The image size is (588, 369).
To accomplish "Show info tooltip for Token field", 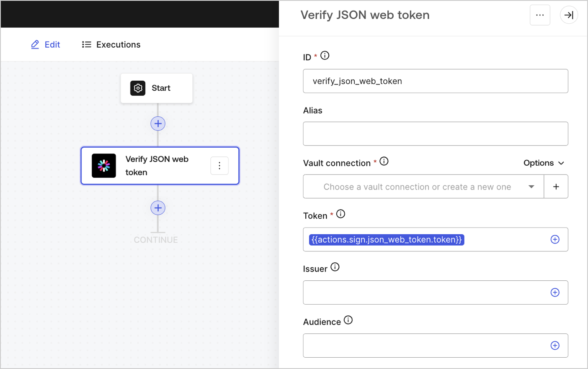I will [x=341, y=214].
